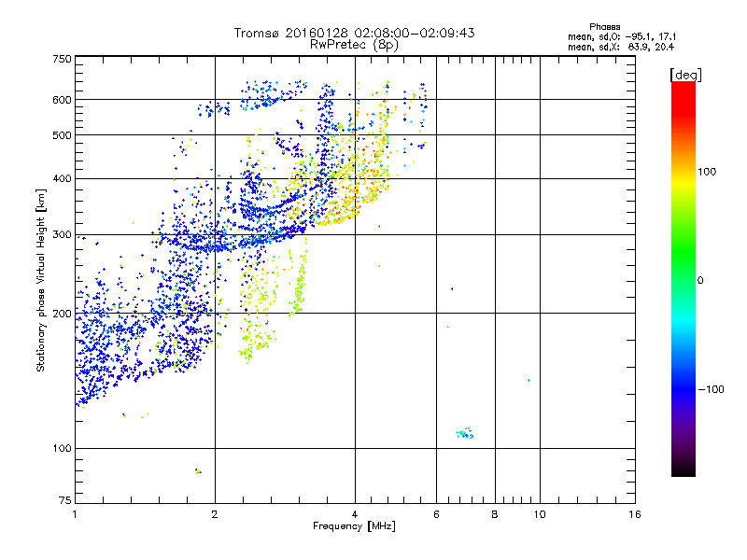Click the cyan echo cluster near 7 MHz
This screenshot has width=747, height=560.
click(464, 433)
